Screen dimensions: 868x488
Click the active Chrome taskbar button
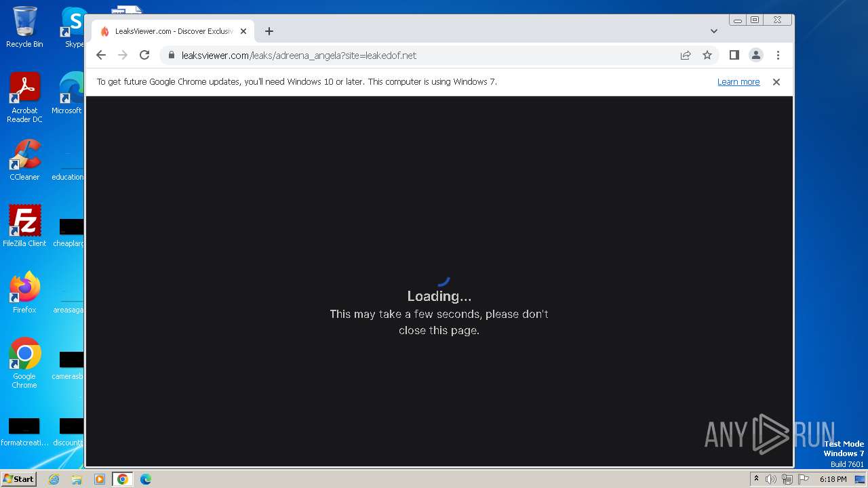(x=122, y=479)
